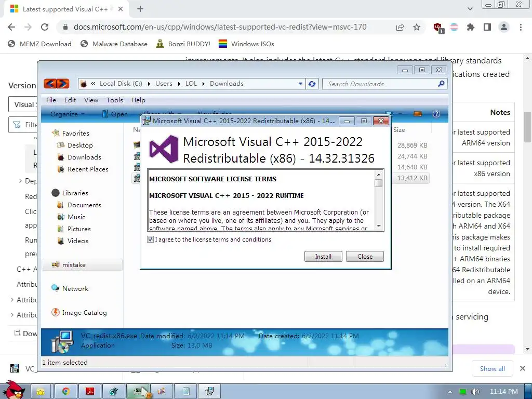Click the volume speaker tray icon

475,392
